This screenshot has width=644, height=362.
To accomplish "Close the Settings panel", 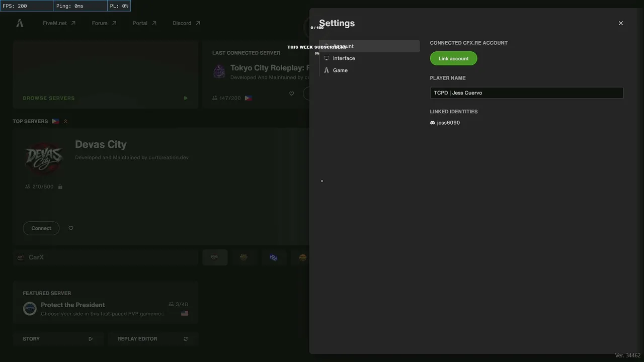I will (621, 23).
